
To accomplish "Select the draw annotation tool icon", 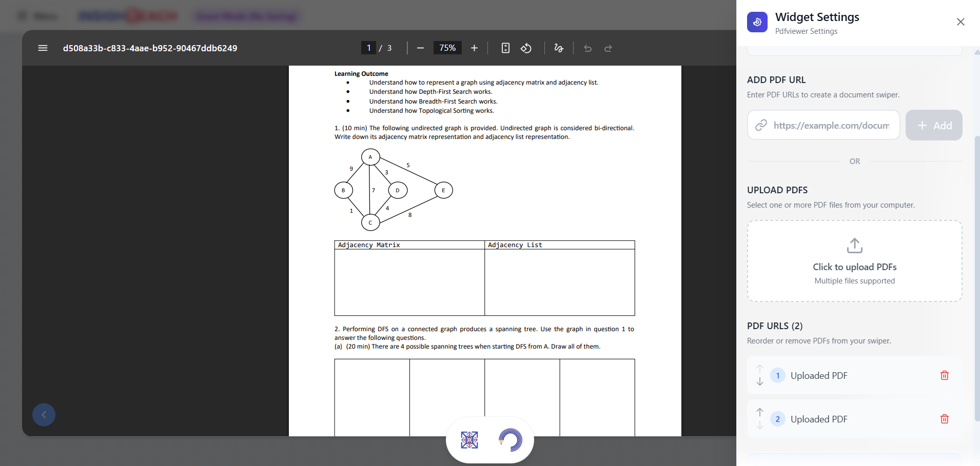I will click(x=559, y=48).
